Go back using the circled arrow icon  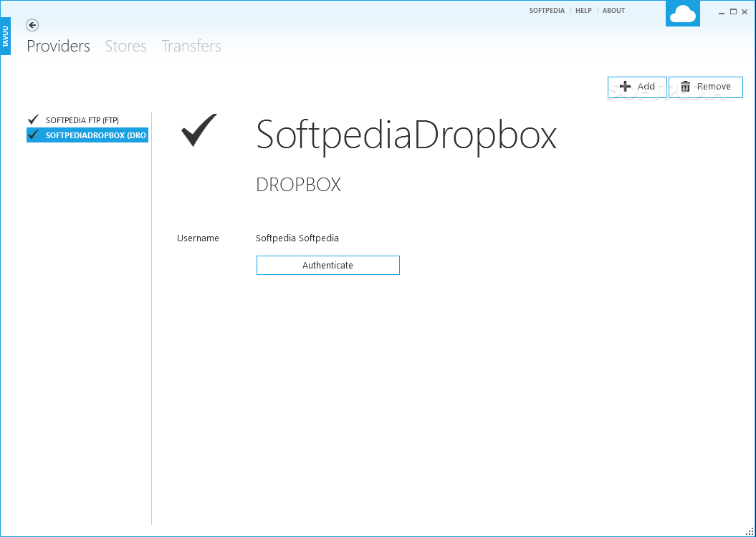(32, 25)
